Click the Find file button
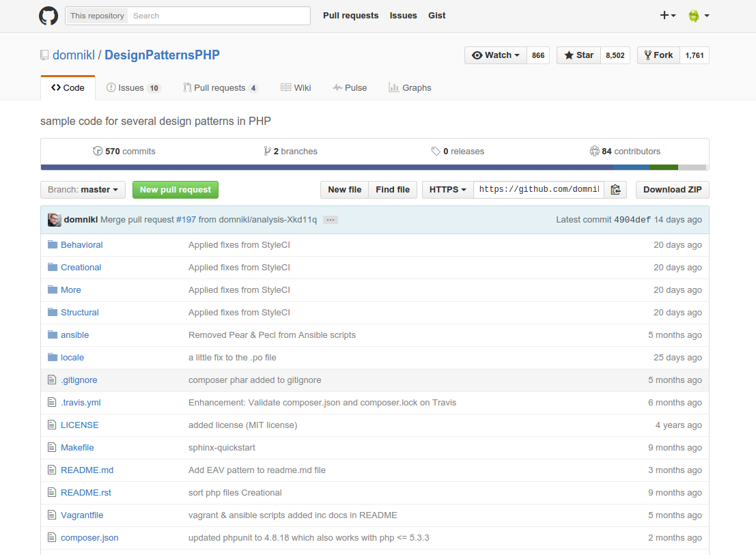Screen dimensions: 756x555 [393, 190]
